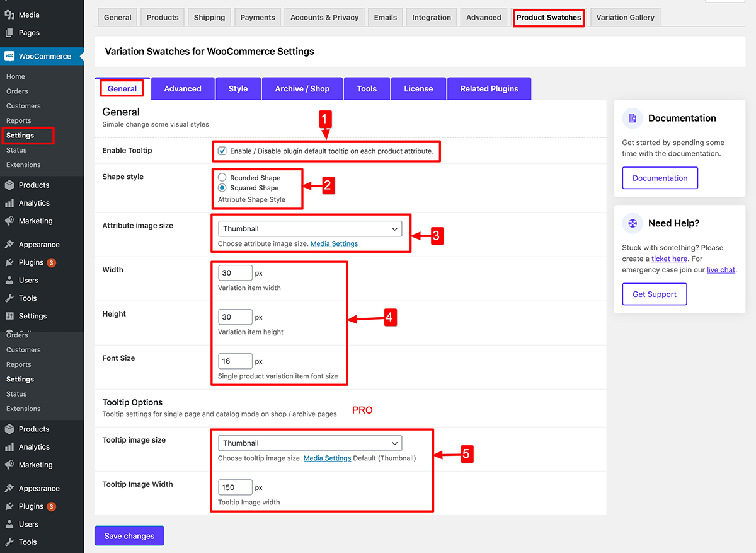Open the Variation Gallery tab
Image resolution: width=756 pixels, height=553 pixels.
[625, 18]
